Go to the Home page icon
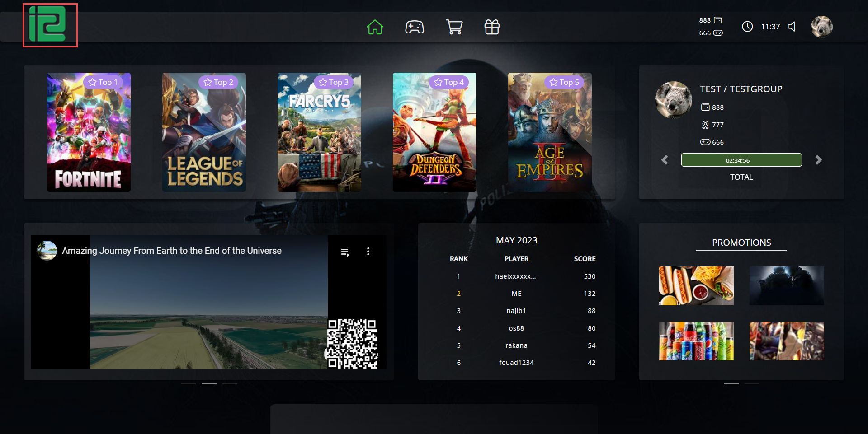Viewport: 868px width, 434px height. pyautogui.click(x=375, y=27)
